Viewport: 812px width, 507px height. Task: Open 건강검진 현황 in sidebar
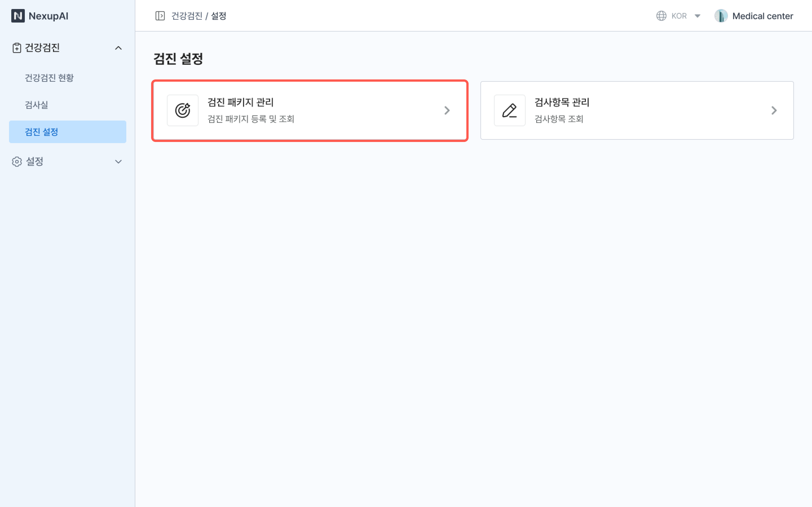point(49,78)
